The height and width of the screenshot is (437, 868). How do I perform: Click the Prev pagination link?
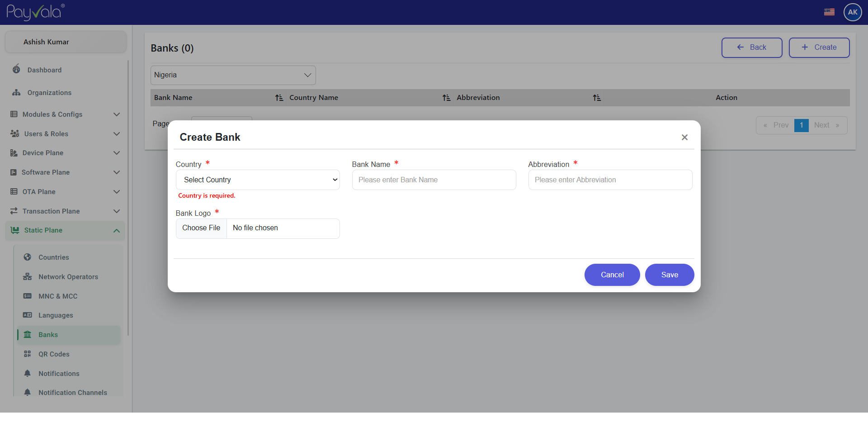pos(776,125)
